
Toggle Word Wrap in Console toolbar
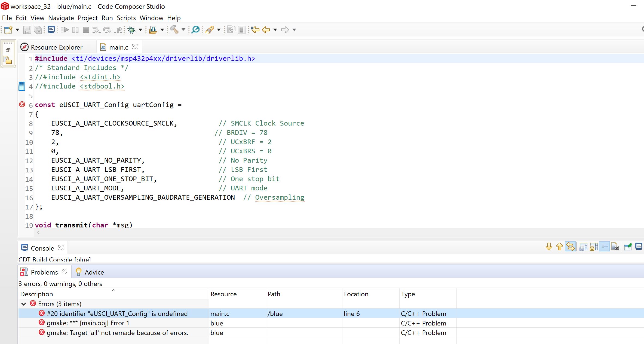tap(605, 247)
